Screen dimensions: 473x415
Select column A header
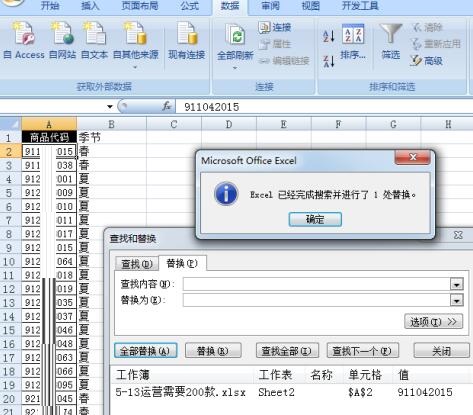pyautogui.click(x=49, y=124)
